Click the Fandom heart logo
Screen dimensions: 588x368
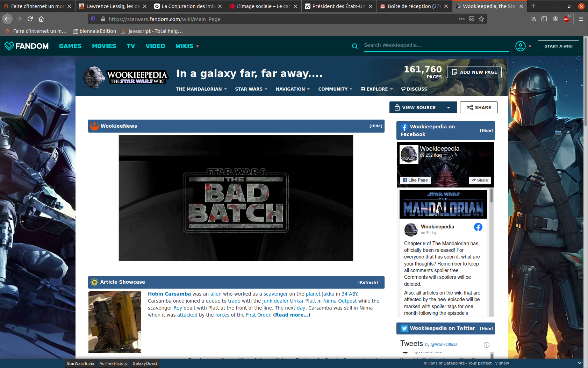point(9,46)
